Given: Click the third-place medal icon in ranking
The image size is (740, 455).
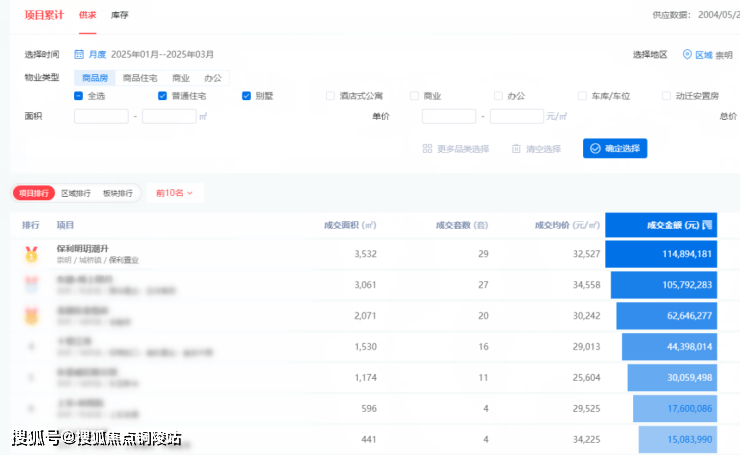Looking at the screenshot, I should click(31, 316).
